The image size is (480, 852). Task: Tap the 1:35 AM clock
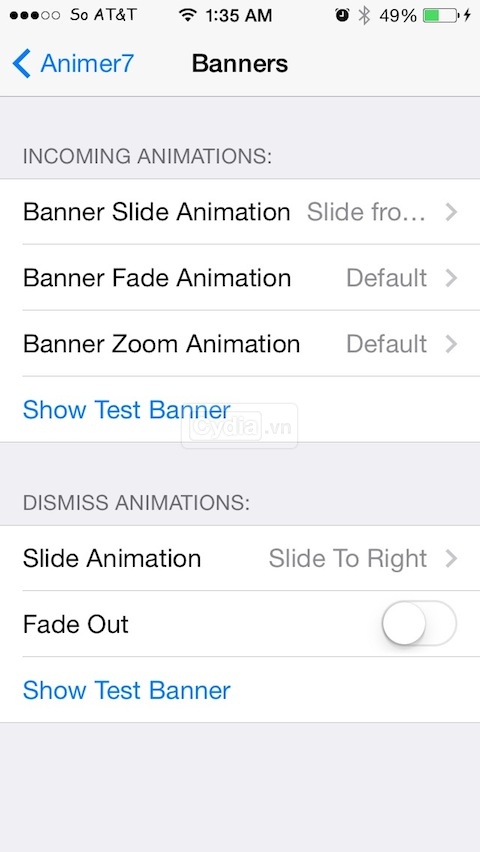(x=239, y=15)
